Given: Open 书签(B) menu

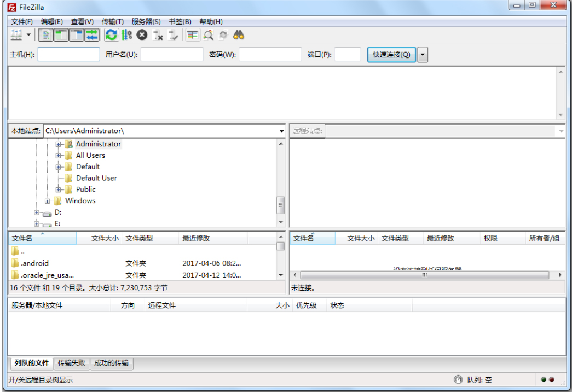Looking at the screenshot, I should pyautogui.click(x=180, y=21).
